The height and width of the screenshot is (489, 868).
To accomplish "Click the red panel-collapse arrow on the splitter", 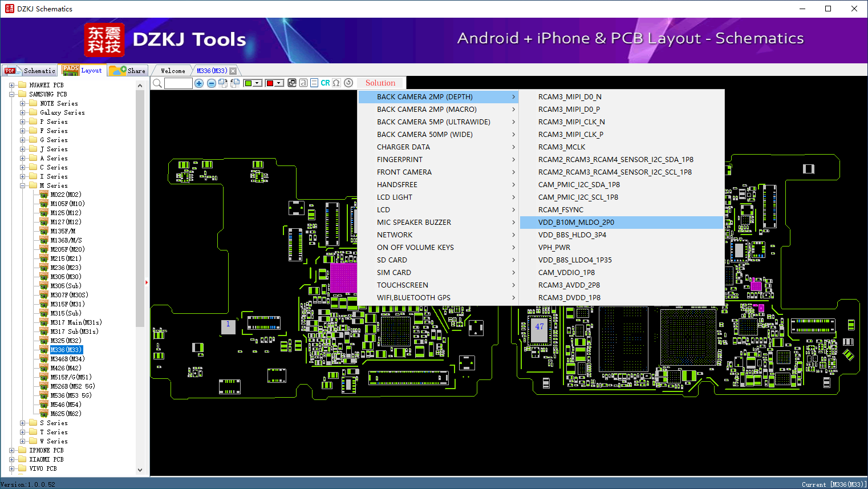I will coord(147,282).
